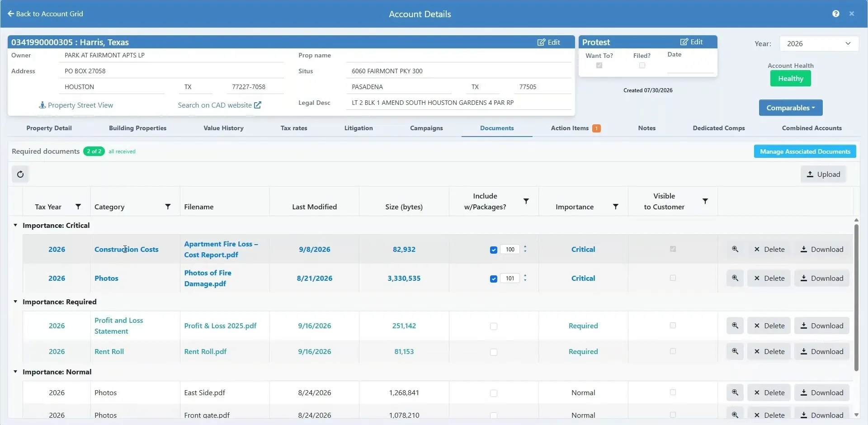Collapse the Importance: Normal group

coord(15,372)
